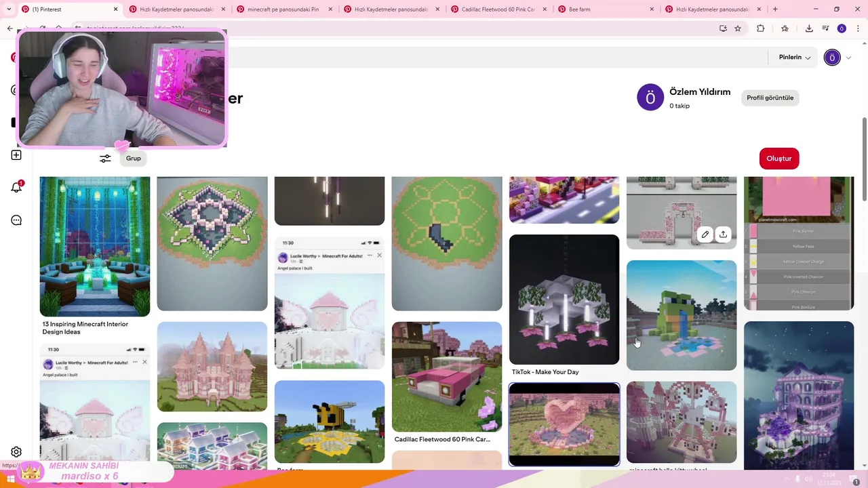This screenshot has height=488, width=868.
Task: Open the Minecraft bee build pin
Action: (330, 422)
